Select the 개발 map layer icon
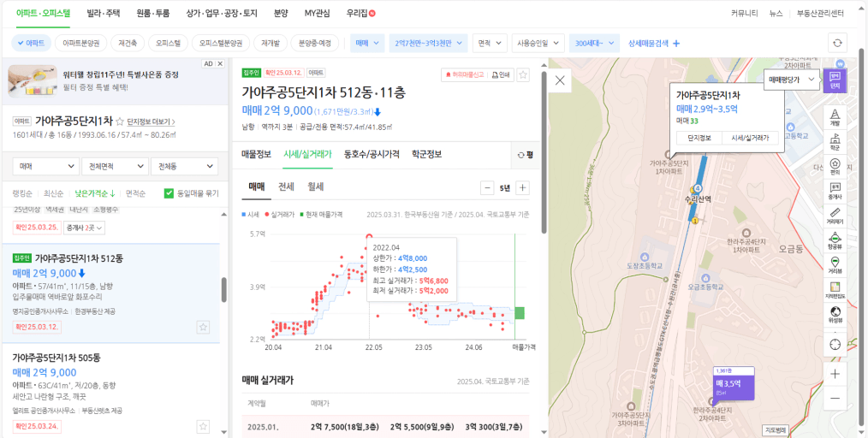This screenshot has height=438, width=868. tap(835, 116)
